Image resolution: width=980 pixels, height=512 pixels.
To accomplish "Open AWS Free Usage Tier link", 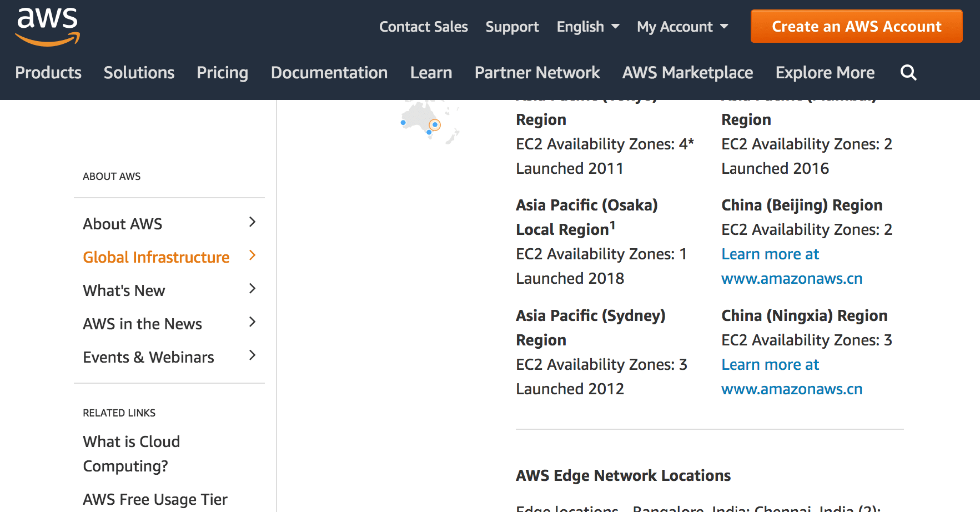I will [x=155, y=499].
